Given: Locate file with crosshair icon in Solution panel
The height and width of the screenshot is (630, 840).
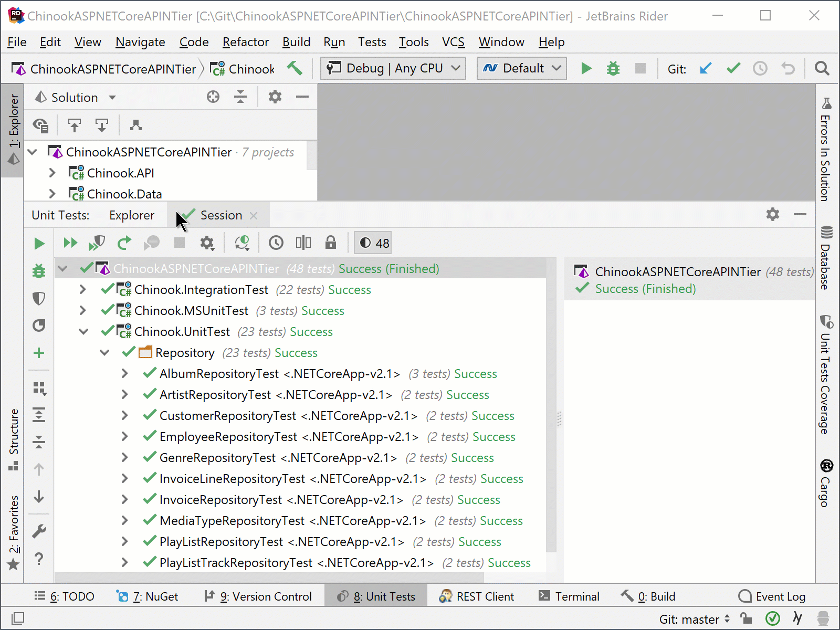Looking at the screenshot, I should [213, 97].
